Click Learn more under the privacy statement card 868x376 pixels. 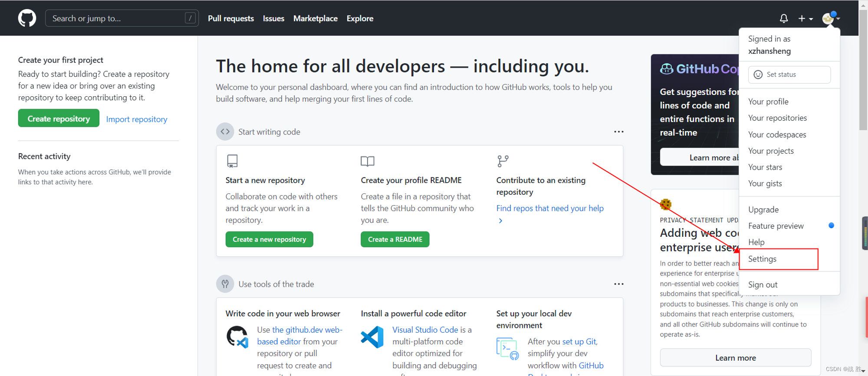(736, 358)
